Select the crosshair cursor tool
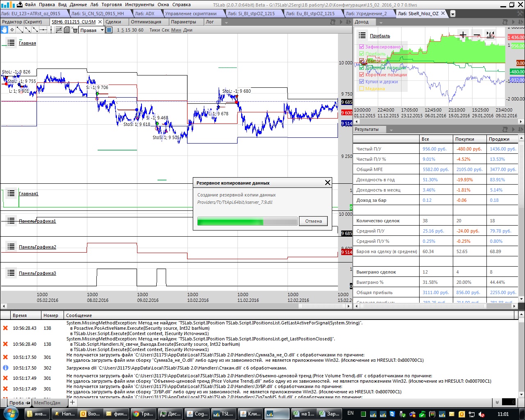 point(12,30)
